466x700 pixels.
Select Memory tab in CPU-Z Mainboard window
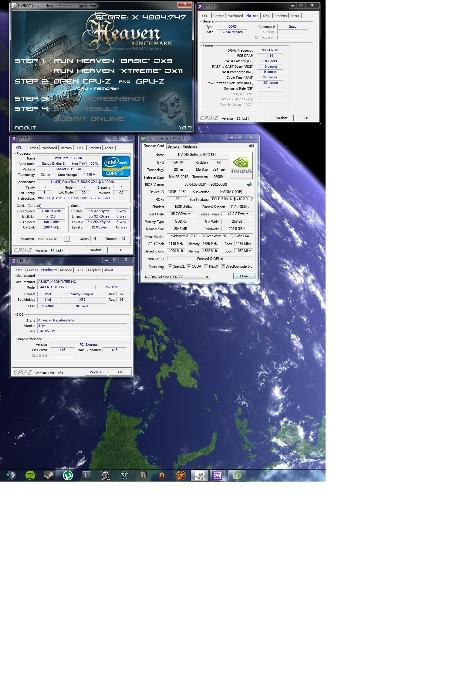point(66,270)
